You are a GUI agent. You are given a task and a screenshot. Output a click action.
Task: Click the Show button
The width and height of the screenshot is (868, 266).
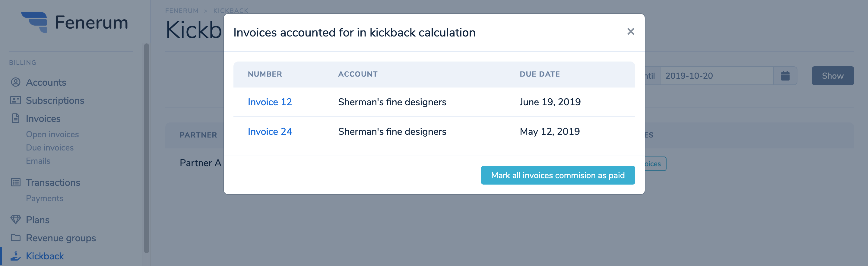(x=833, y=76)
